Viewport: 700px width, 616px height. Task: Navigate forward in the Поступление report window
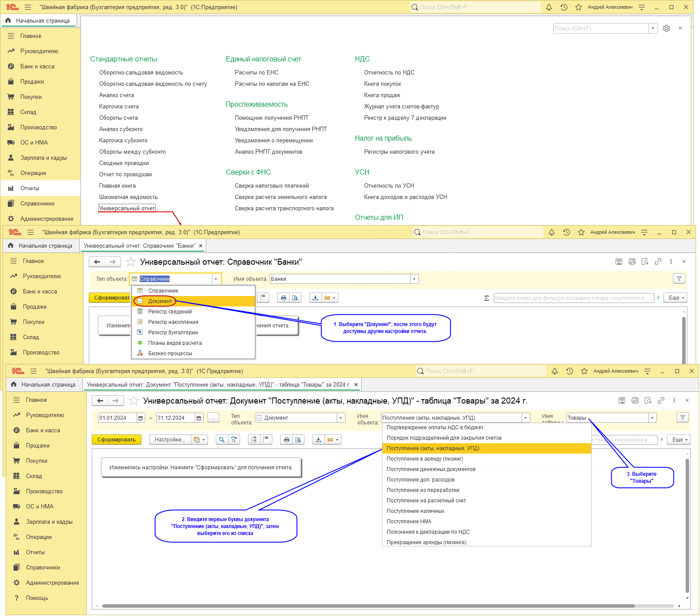coord(116,401)
